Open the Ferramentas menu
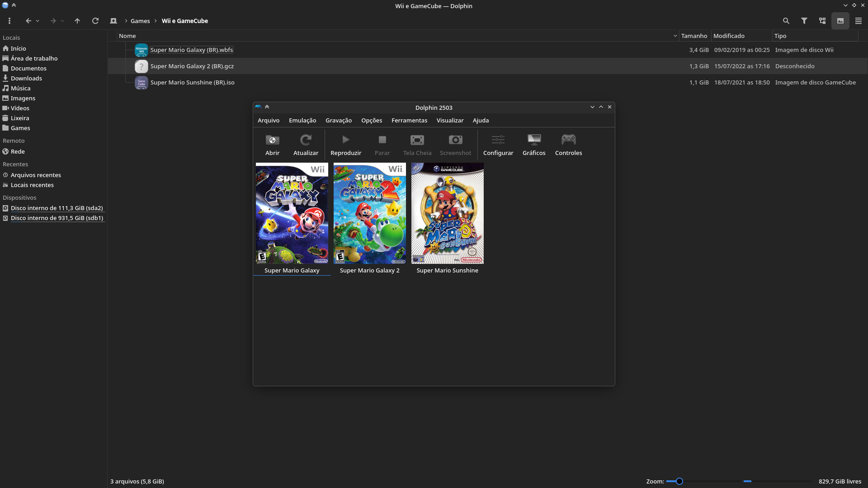The image size is (868, 488). pyautogui.click(x=409, y=121)
